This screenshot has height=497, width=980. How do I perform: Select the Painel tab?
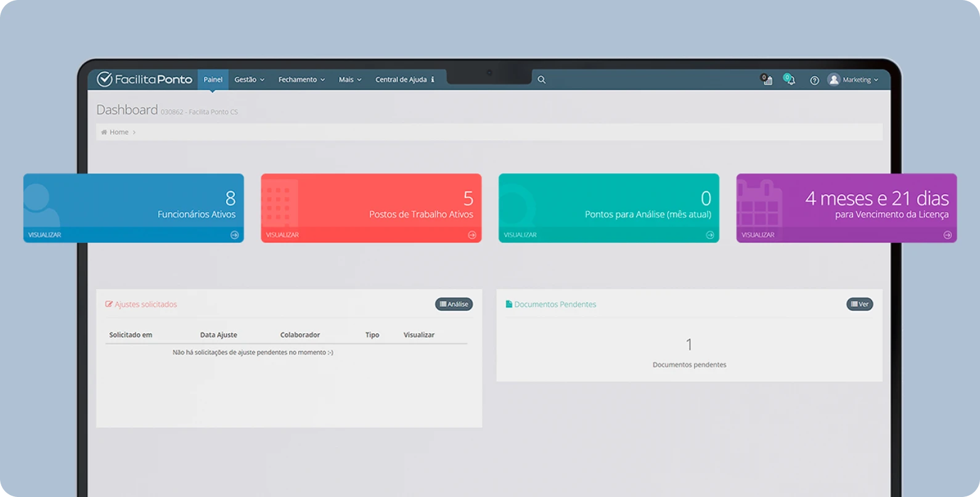coord(213,79)
